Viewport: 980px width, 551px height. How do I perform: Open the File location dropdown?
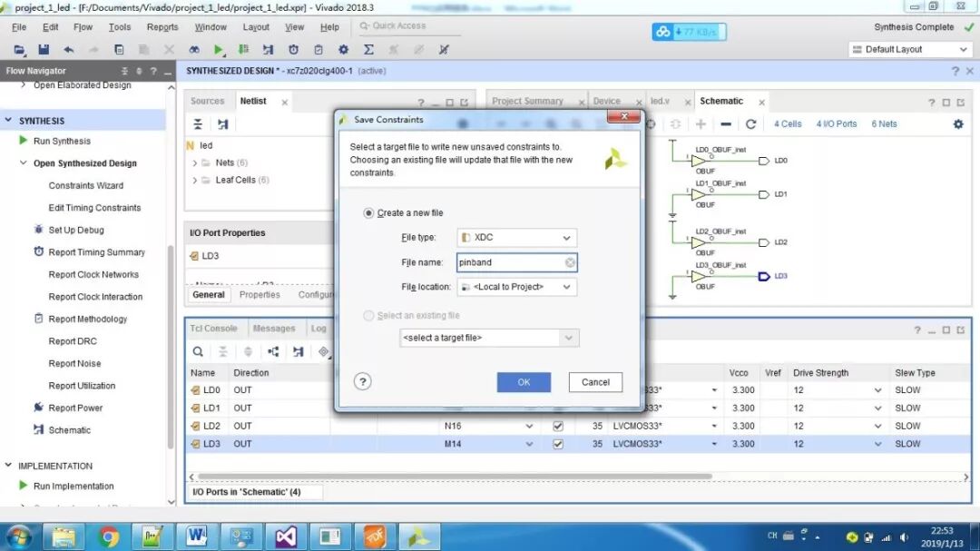[517, 287]
